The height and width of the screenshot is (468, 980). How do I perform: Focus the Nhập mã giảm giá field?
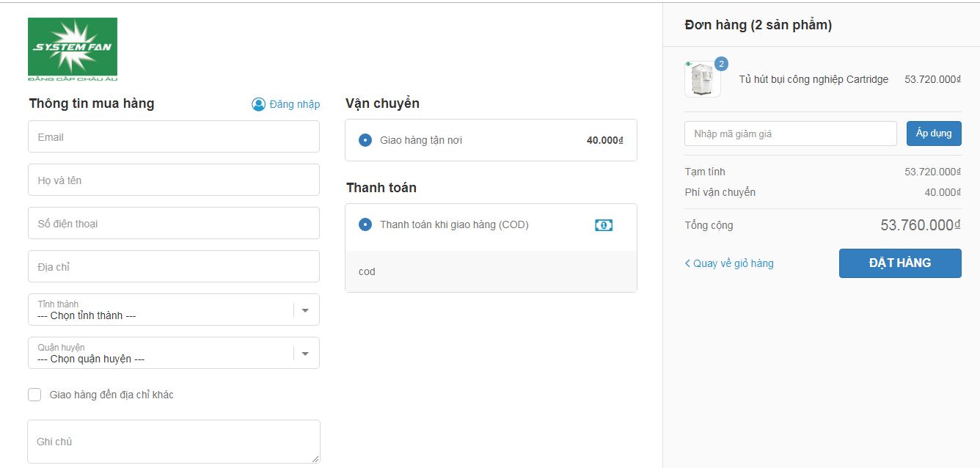pos(790,134)
